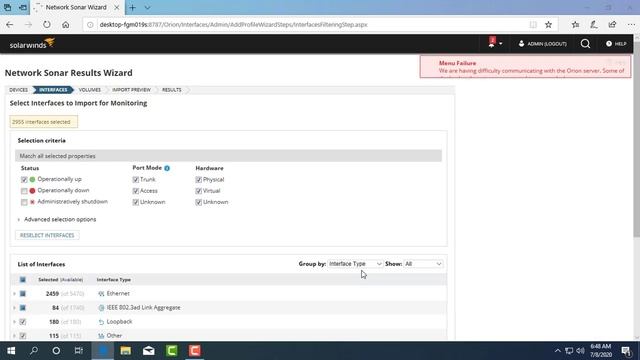The height and width of the screenshot is (360, 640).
Task: Check Operationally down status
Action: click(24, 191)
